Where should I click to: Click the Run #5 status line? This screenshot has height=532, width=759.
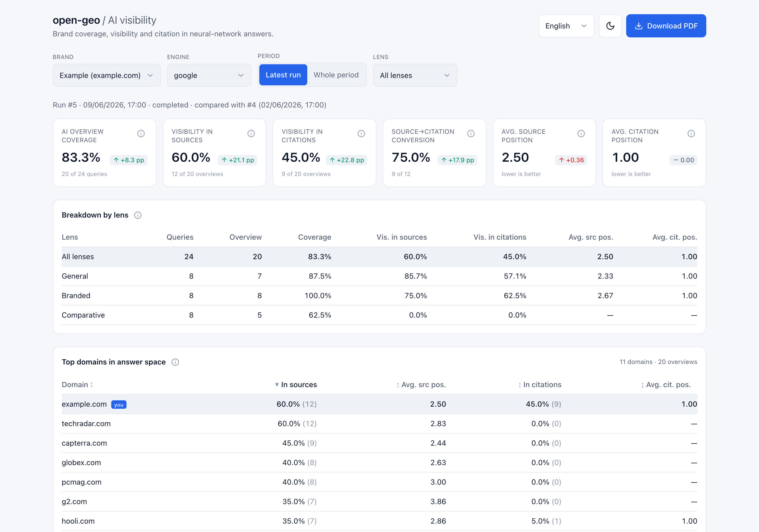[189, 105]
